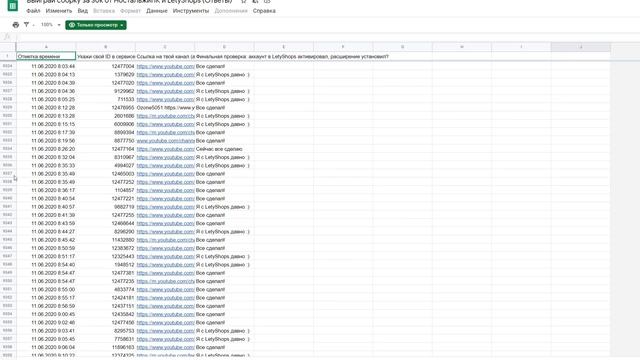The image size is (640, 360).
Task: Select timestamp cell '11.06.2020 8:12:28'
Action: (x=46, y=108)
